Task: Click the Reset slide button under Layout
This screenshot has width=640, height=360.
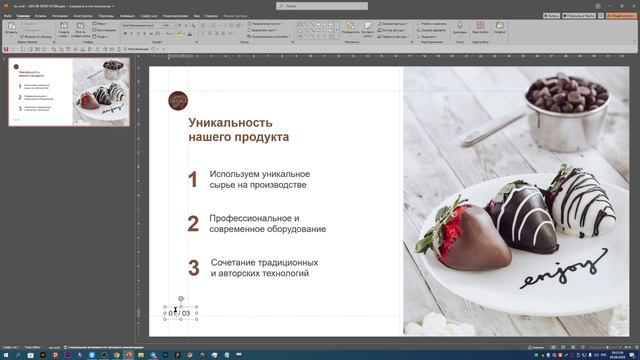Action: click(104, 30)
